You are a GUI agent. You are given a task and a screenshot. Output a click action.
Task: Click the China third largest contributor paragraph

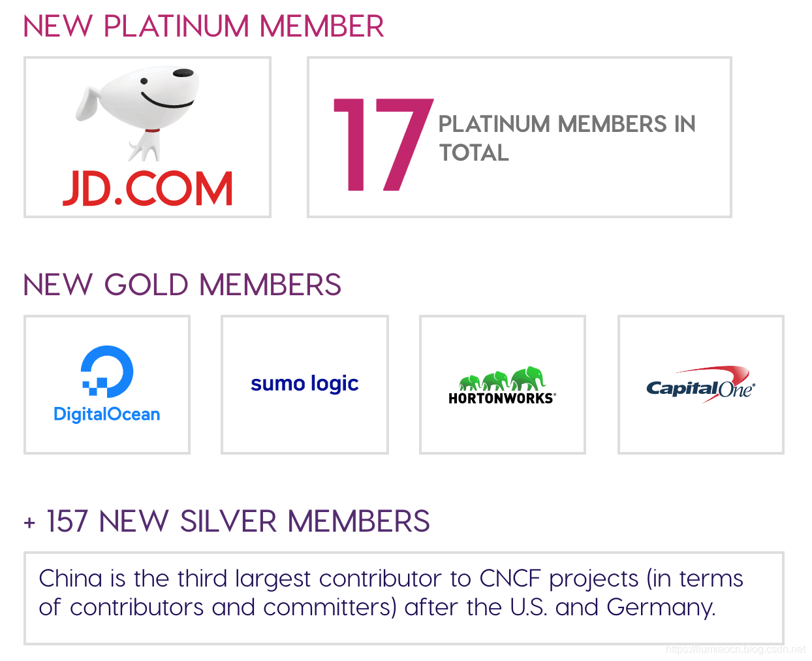tap(391, 592)
